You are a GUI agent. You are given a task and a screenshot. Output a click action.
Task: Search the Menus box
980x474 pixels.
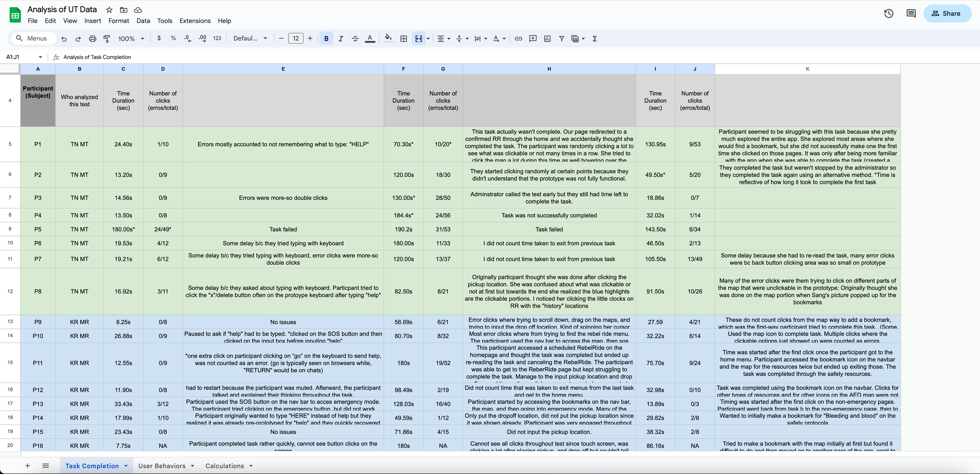point(33,39)
